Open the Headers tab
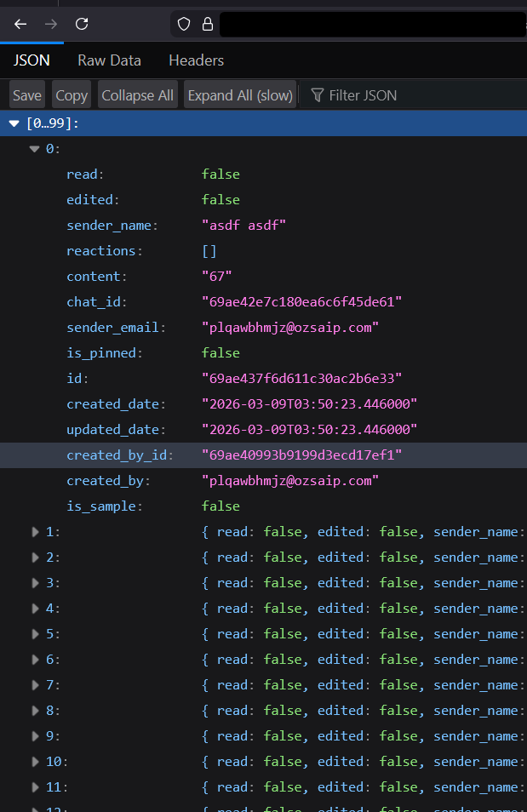This screenshot has width=527, height=812. pyautogui.click(x=197, y=60)
